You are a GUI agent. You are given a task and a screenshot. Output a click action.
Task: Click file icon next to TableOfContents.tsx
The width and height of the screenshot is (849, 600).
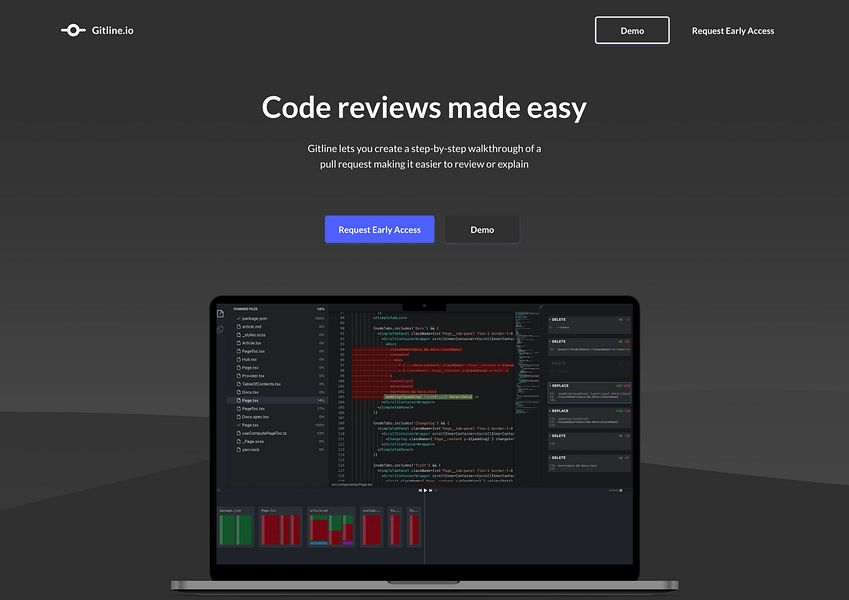click(238, 384)
